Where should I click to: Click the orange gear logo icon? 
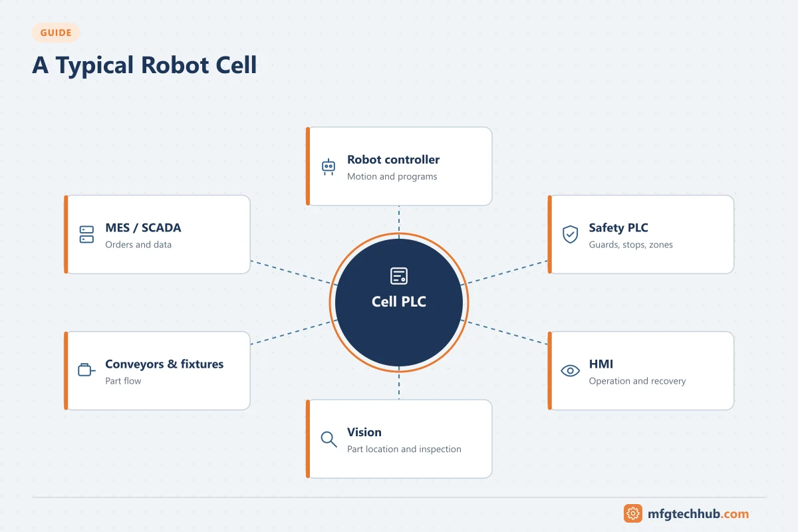633,513
